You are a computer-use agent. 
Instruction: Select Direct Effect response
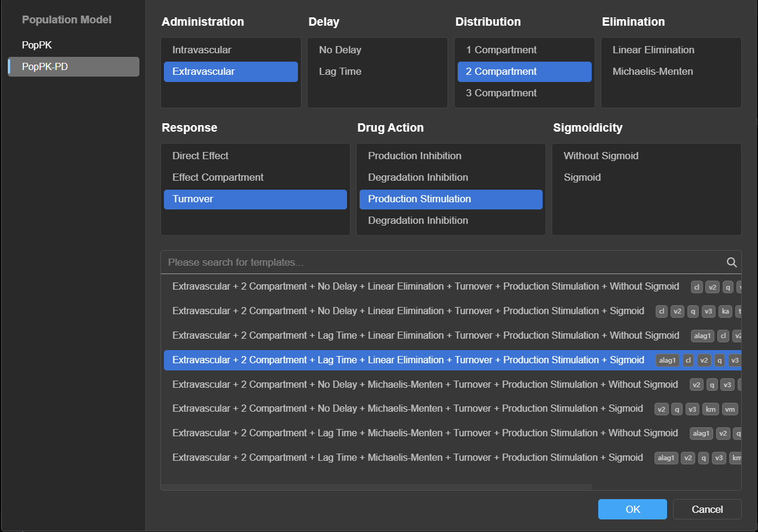tap(255, 156)
